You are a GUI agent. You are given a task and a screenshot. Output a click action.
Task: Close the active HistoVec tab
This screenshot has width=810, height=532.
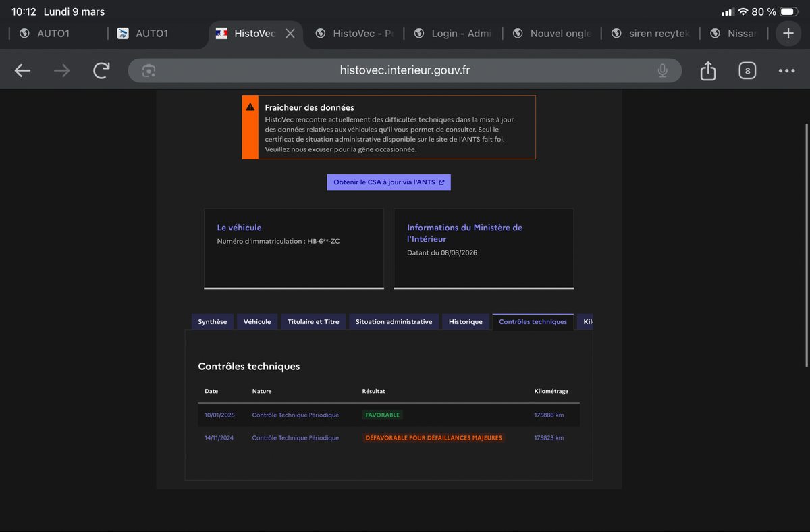coord(290,33)
